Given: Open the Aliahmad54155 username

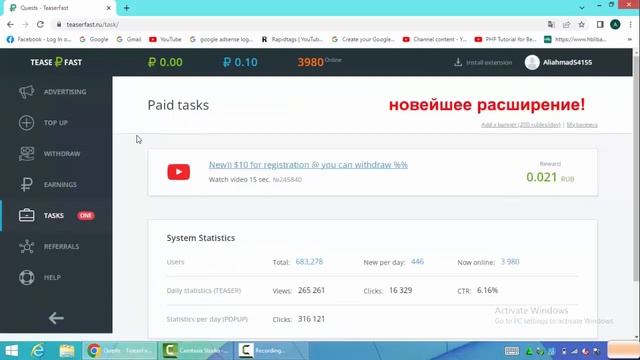Looking at the screenshot, I should (x=567, y=62).
